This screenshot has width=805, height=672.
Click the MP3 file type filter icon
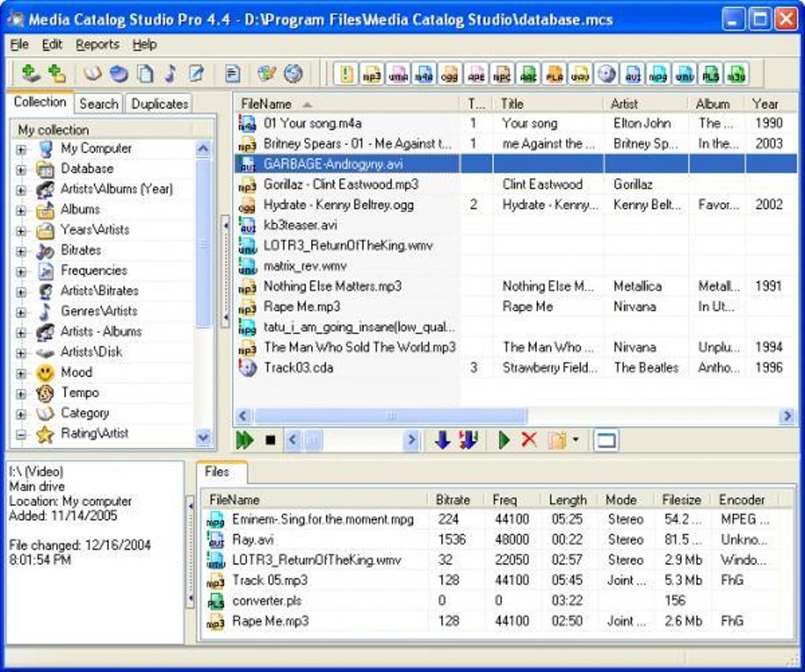[372, 74]
